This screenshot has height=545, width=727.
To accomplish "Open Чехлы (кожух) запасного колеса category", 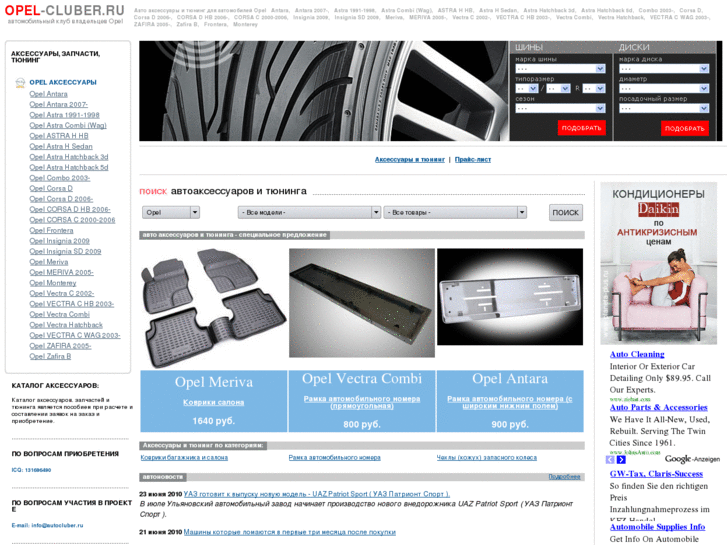I will pyautogui.click(x=486, y=458).
